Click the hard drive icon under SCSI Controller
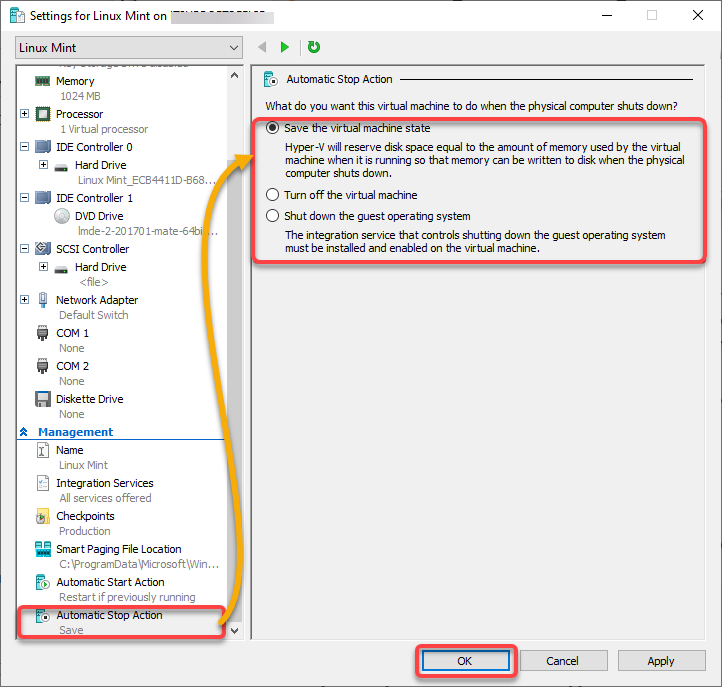This screenshot has height=687, width=722. pyautogui.click(x=61, y=268)
